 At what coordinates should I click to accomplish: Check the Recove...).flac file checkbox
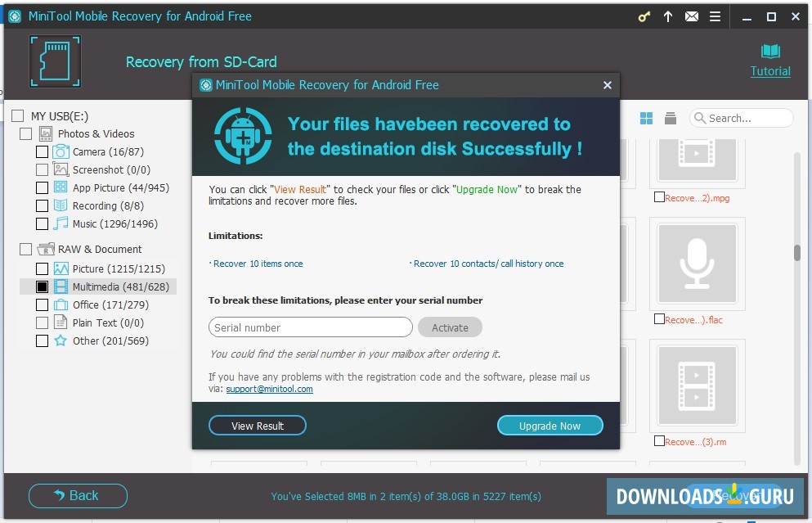pyautogui.click(x=659, y=318)
